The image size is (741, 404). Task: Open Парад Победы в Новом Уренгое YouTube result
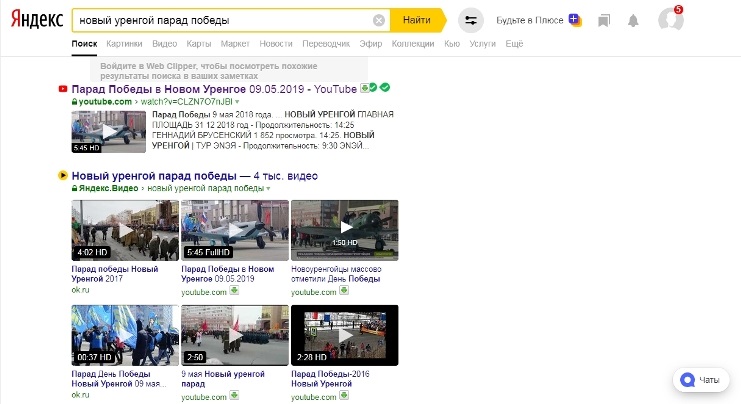point(214,89)
